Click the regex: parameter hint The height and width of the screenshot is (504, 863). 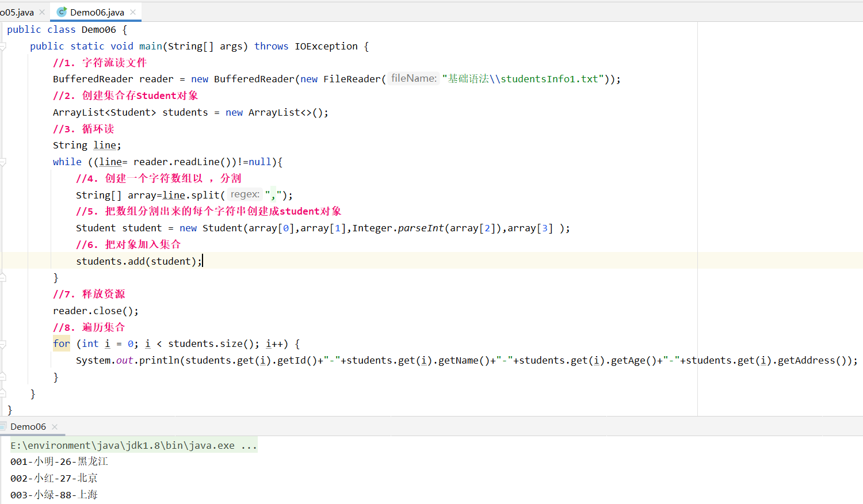pos(245,194)
